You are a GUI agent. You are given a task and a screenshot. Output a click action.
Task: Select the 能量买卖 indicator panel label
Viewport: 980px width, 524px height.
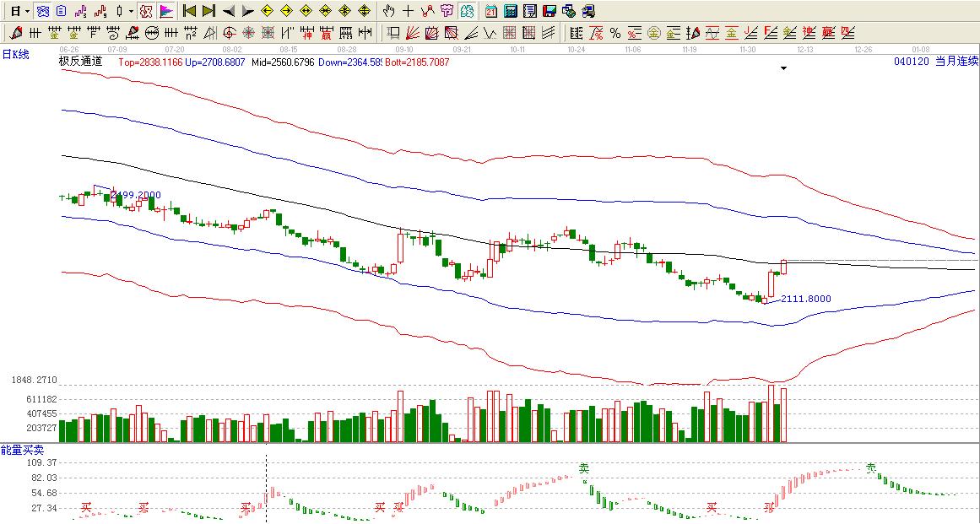coord(22,450)
